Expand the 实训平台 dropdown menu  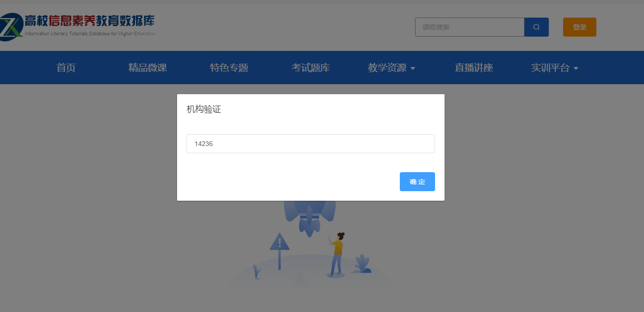(555, 68)
